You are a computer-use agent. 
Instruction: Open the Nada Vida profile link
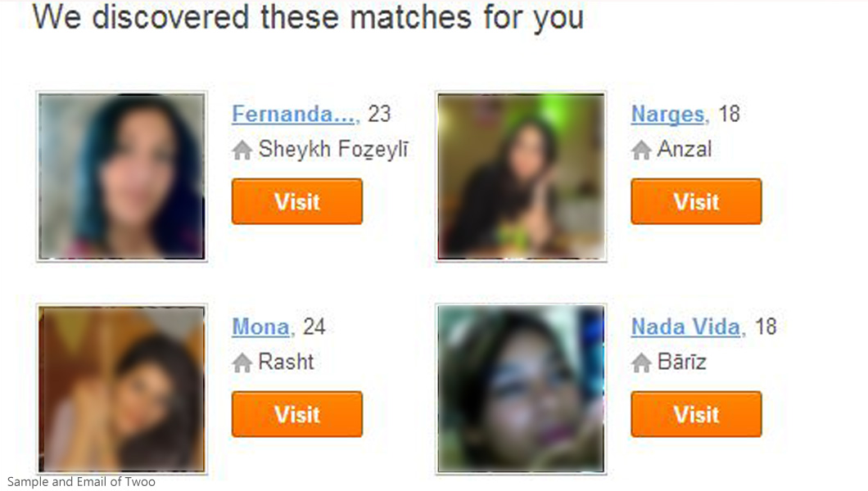click(686, 327)
